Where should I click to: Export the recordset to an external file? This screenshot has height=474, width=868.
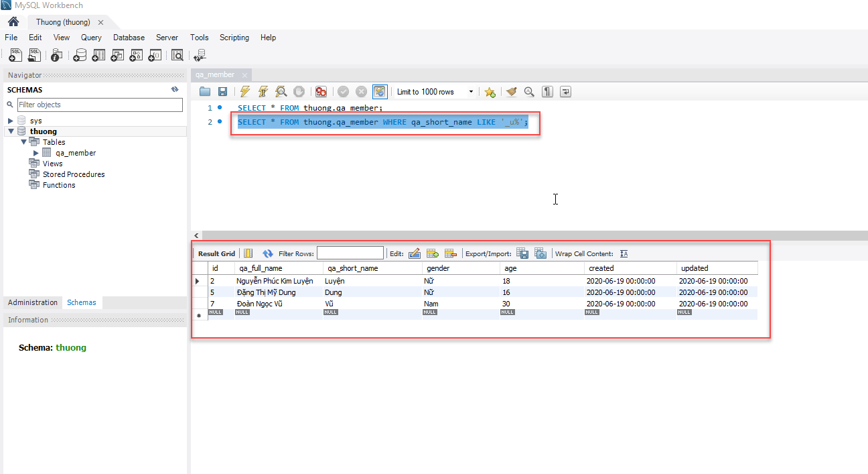(x=522, y=253)
